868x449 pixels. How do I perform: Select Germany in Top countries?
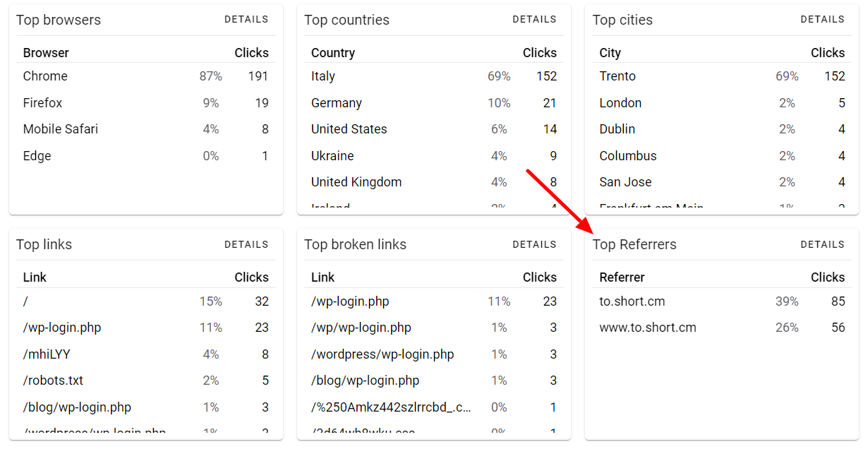click(336, 102)
